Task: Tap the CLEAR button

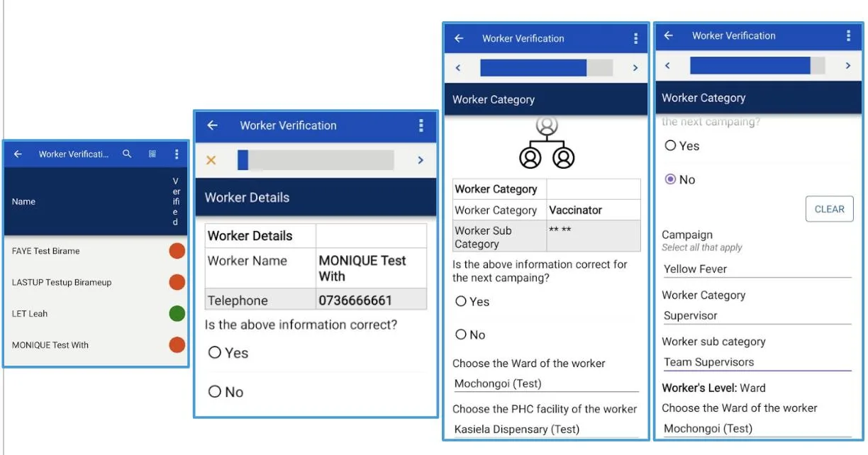Action: pos(829,209)
